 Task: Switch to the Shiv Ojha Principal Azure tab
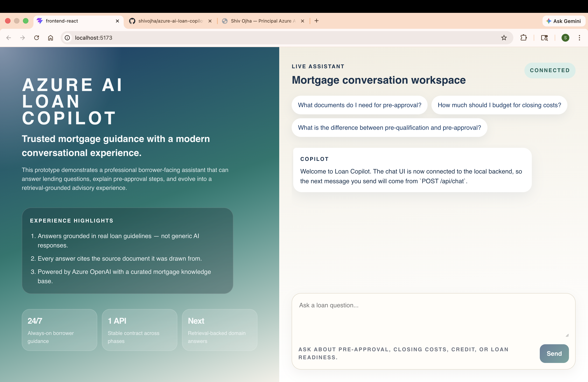click(x=263, y=21)
